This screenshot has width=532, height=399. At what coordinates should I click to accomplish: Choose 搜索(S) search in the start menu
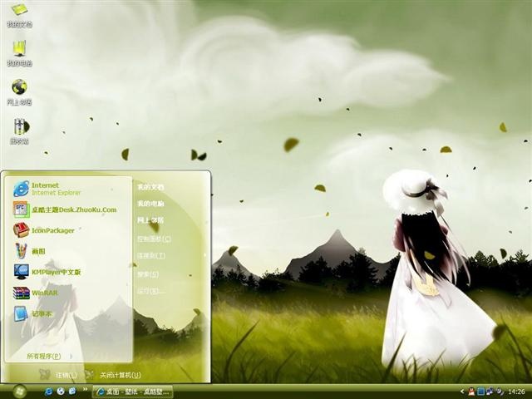148,274
